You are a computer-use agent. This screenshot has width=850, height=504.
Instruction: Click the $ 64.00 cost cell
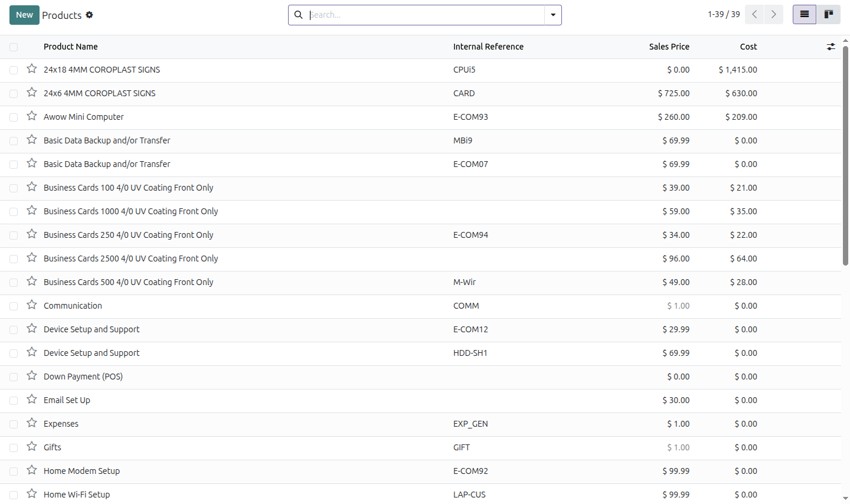point(744,258)
